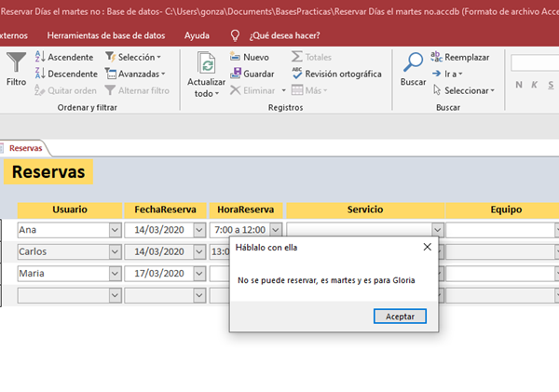Expand the Usuario combo box for Ana
The height and width of the screenshot is (392, 559).
click(x=116, y=230)
